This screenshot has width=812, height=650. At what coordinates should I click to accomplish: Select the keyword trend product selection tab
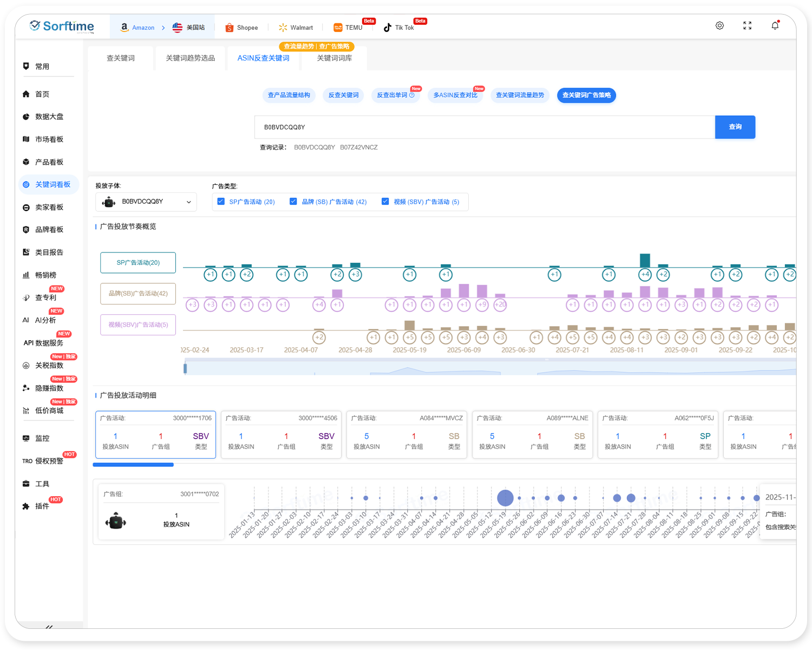pyautogui.click(x=190, y=58)
